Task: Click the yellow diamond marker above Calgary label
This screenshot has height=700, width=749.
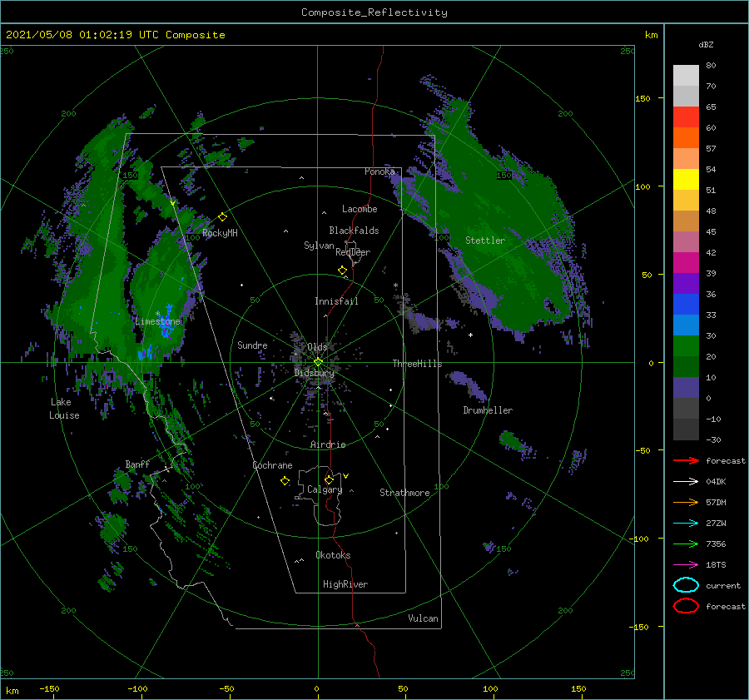Action: 329,479
